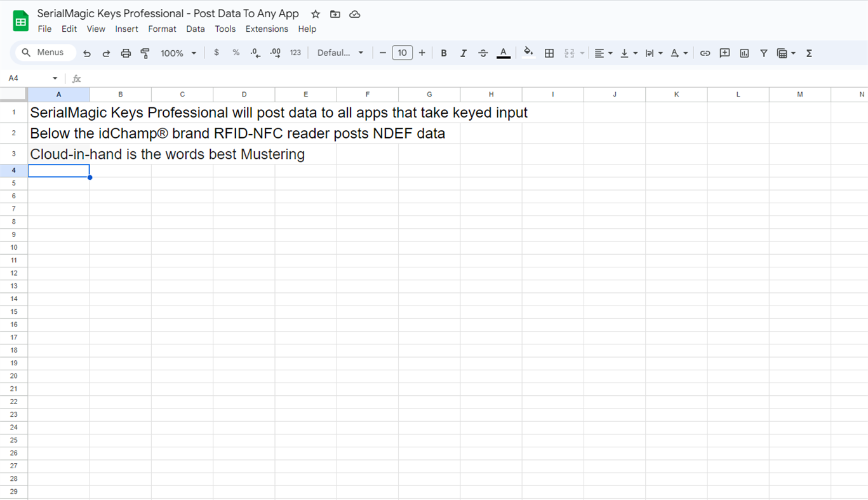Select row 10 header
The width and height of the screenshot is (868, 500).
coord(14,247)
